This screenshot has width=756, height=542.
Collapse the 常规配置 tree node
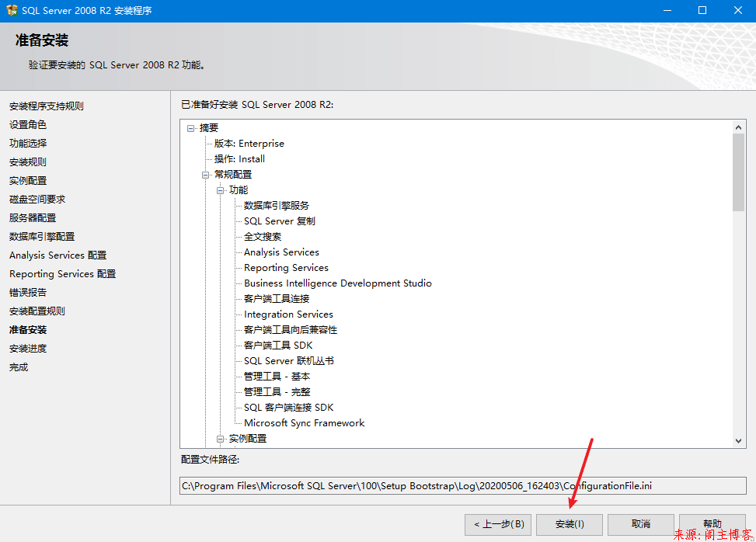pyautogui.click(x=205, y=175)
